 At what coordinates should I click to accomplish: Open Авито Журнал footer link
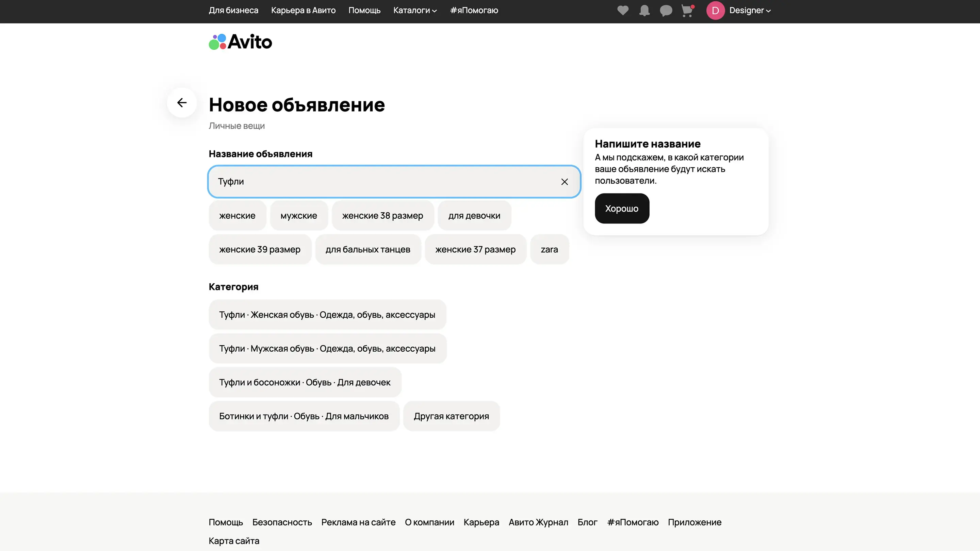538,522
